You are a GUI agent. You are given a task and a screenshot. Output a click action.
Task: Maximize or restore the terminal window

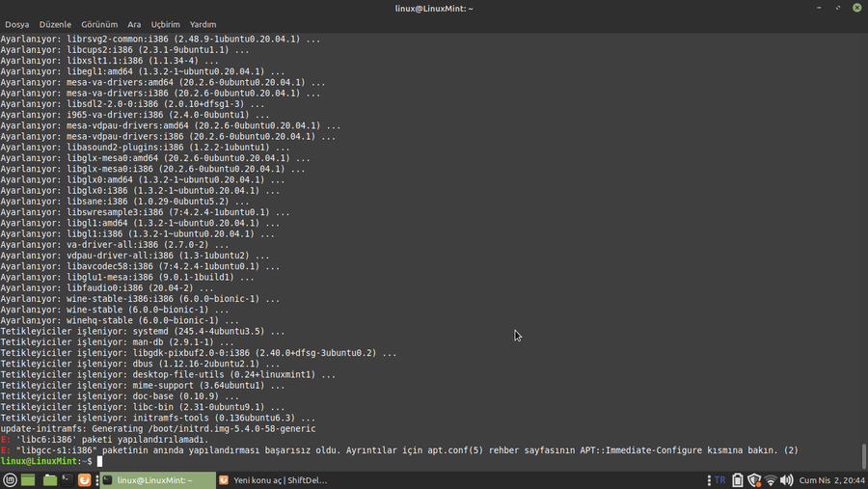[838, 8]
